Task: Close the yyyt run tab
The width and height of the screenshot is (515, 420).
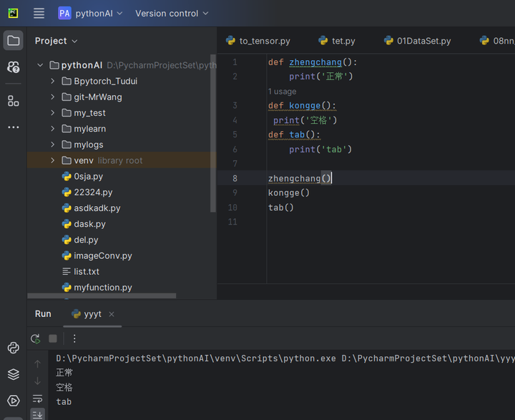Action: 112,314
